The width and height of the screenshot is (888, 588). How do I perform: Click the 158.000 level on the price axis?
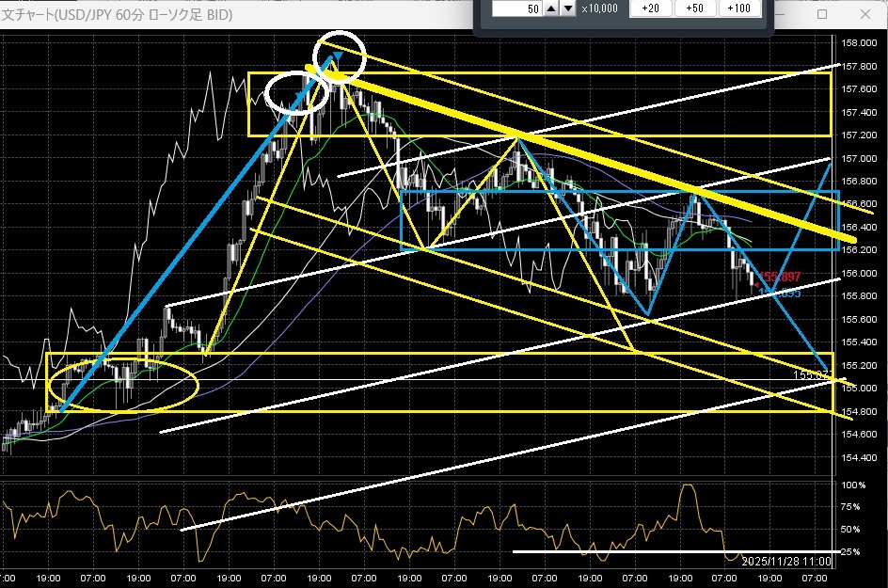point(860,43)
